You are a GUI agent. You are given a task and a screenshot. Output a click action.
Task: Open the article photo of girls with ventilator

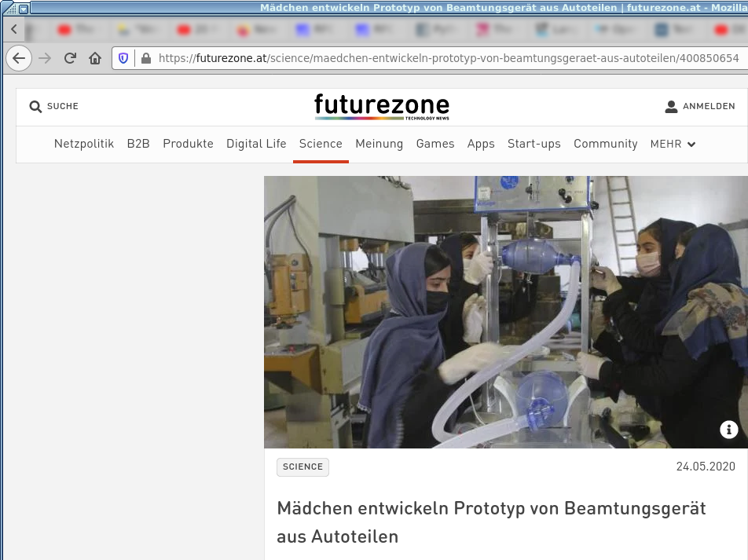(x=506, y=312)
